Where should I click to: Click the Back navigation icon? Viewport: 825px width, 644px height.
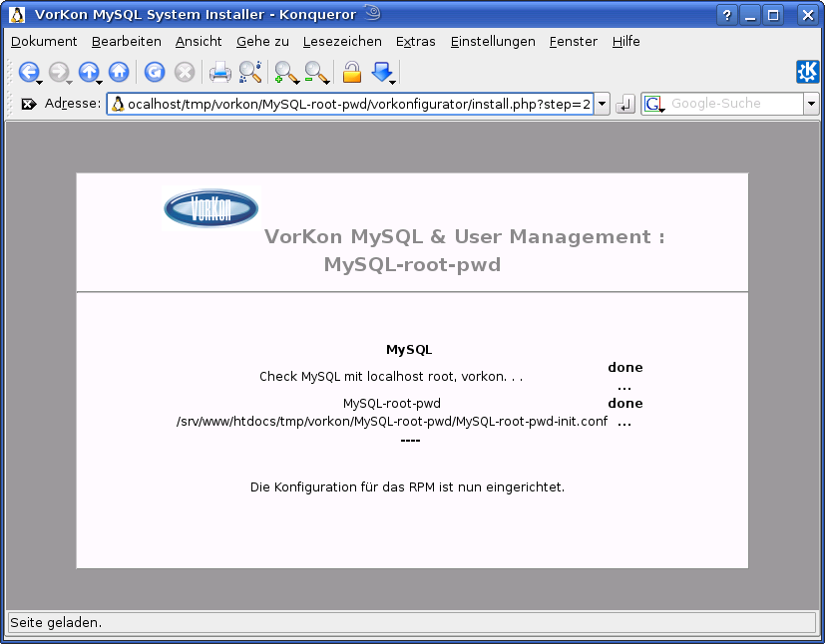coord(29,72)
